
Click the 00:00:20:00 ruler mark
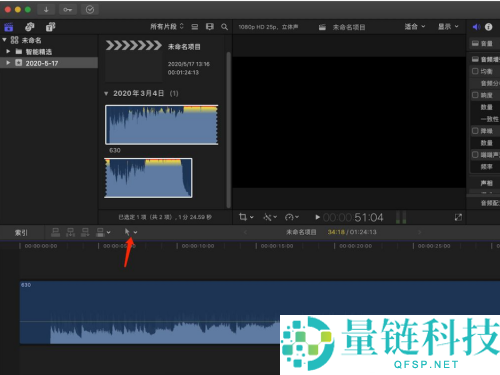point(355,246)
